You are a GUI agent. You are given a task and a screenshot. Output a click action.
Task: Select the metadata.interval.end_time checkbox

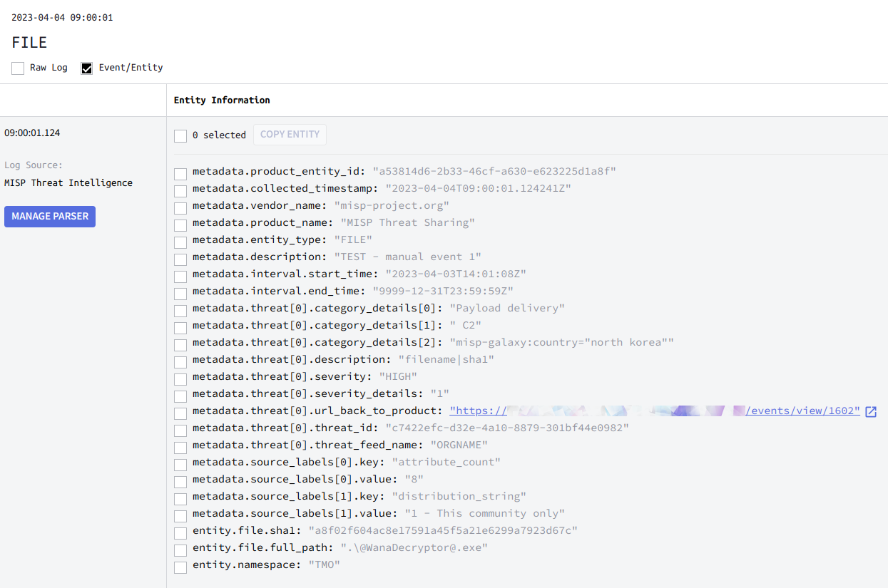pyautogui.click(x=180, y=294)
